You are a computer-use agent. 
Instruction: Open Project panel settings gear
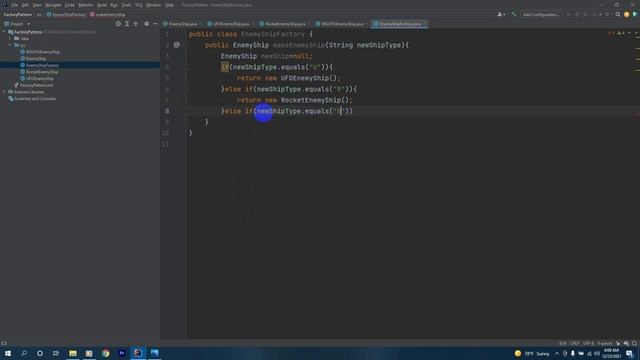[x=147, y=24]
